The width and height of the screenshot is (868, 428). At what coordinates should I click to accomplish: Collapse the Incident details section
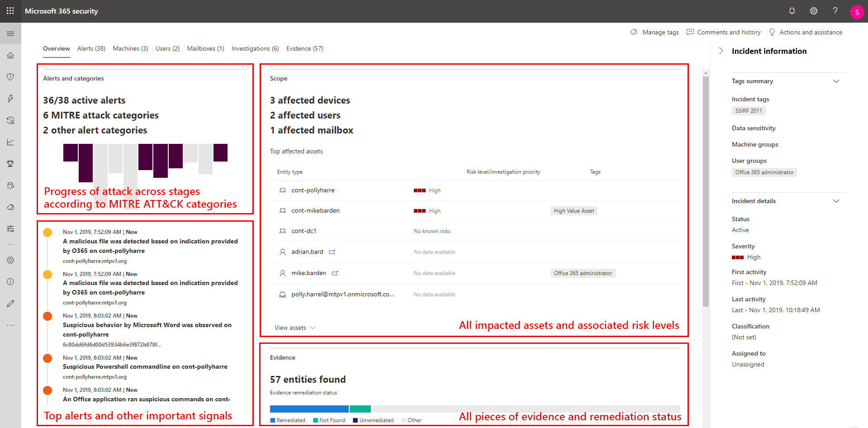836,201
